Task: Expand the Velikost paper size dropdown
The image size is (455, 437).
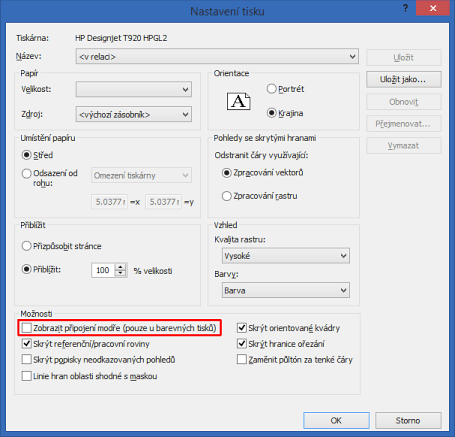Action: (134, 89)
